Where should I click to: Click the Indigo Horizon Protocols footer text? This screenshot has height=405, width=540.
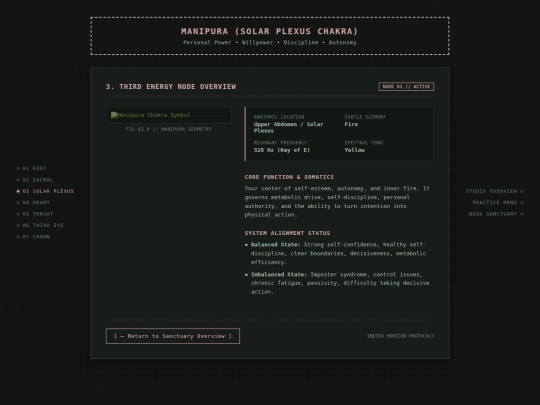401,336
